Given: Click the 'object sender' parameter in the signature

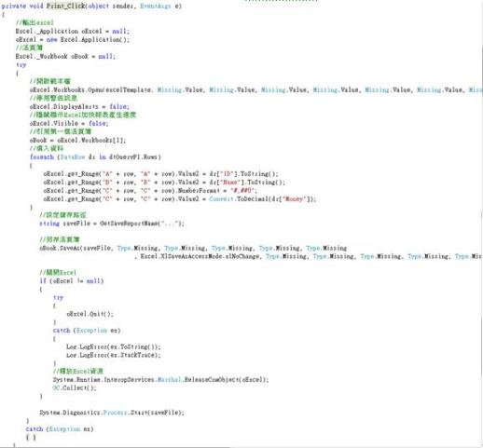Looking at the screenshot, I should tap(111, 6).
